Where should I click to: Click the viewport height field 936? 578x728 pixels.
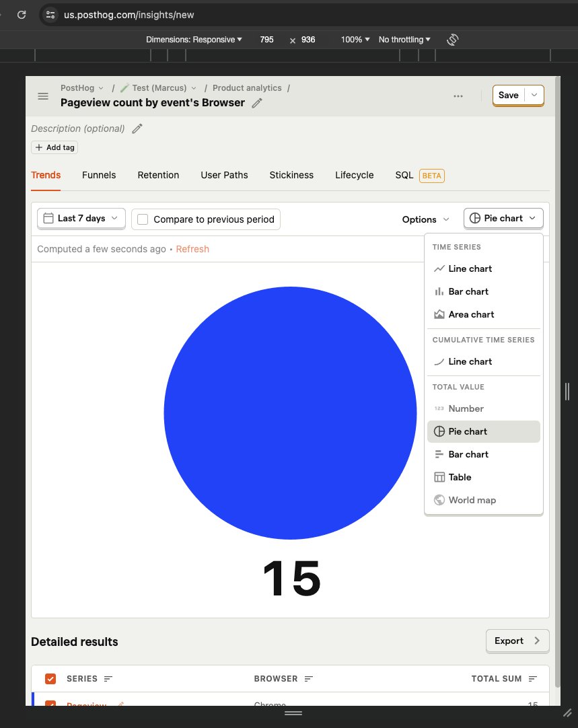point(308,40)
